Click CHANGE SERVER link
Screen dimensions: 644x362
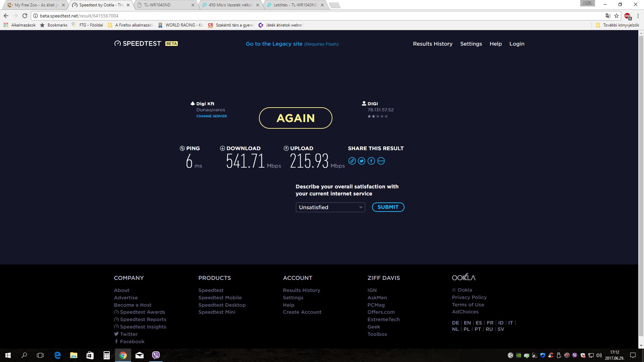(212, 116)
